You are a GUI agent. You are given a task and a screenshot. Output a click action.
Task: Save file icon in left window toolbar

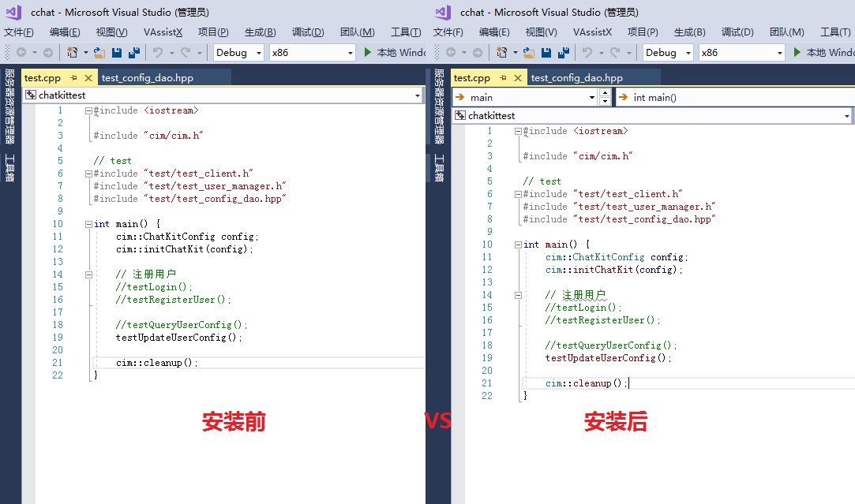pos(117,52)
